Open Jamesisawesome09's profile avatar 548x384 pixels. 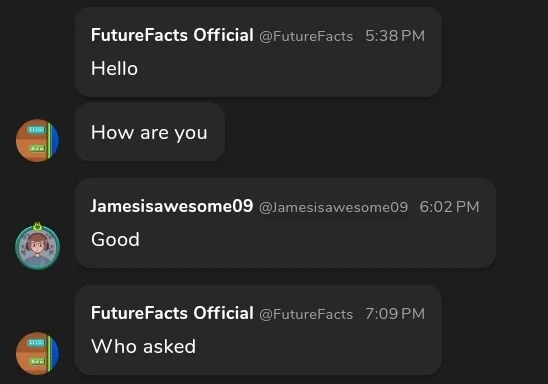click(38, 247)
